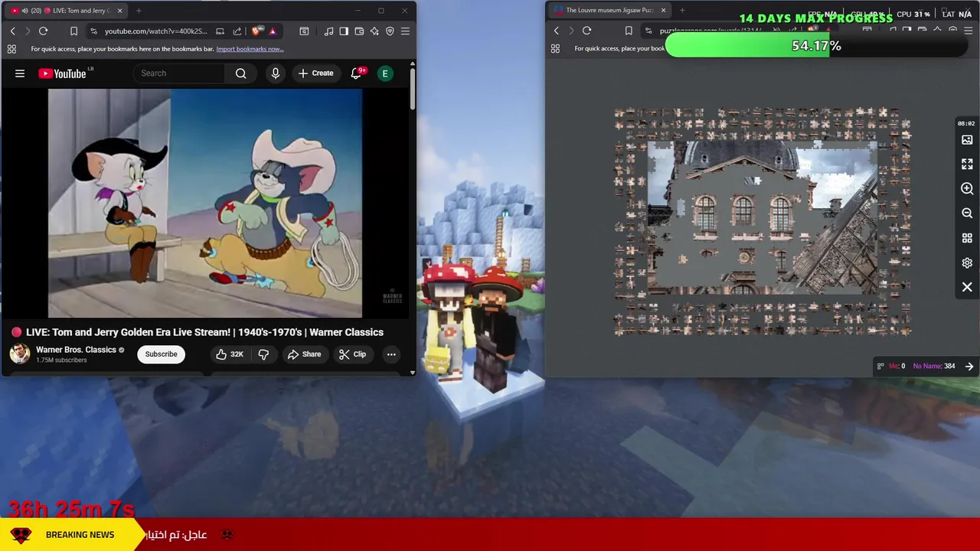Select the Louvre museum Jigsaw Puzzle tab
980x551 pixels.
[x=609, y=11]
